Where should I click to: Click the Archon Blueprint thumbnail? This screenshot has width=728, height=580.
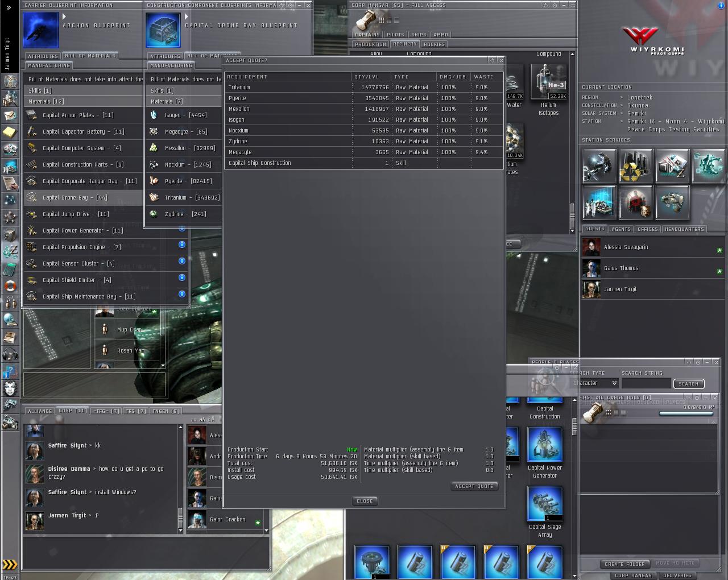(x=40, y=30)
